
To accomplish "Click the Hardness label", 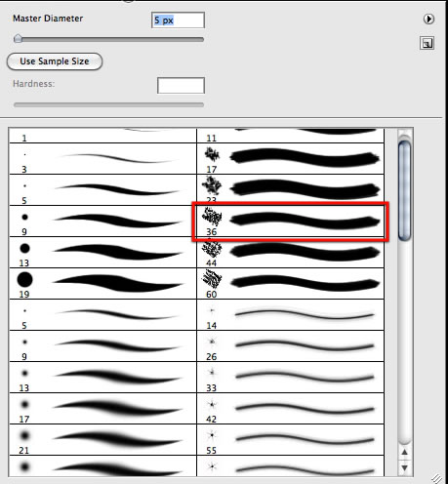I will coord(34,84).
